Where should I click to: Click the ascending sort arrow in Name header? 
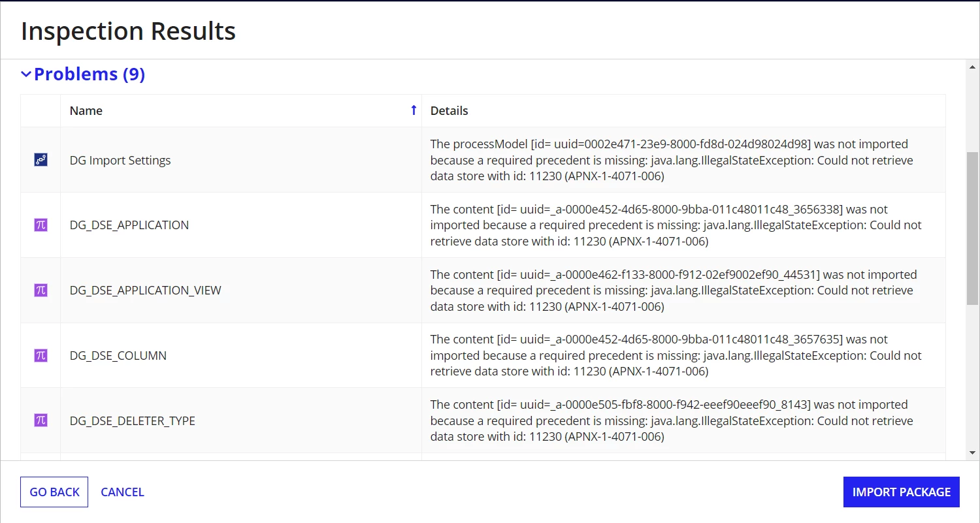[x=414, y=110]
